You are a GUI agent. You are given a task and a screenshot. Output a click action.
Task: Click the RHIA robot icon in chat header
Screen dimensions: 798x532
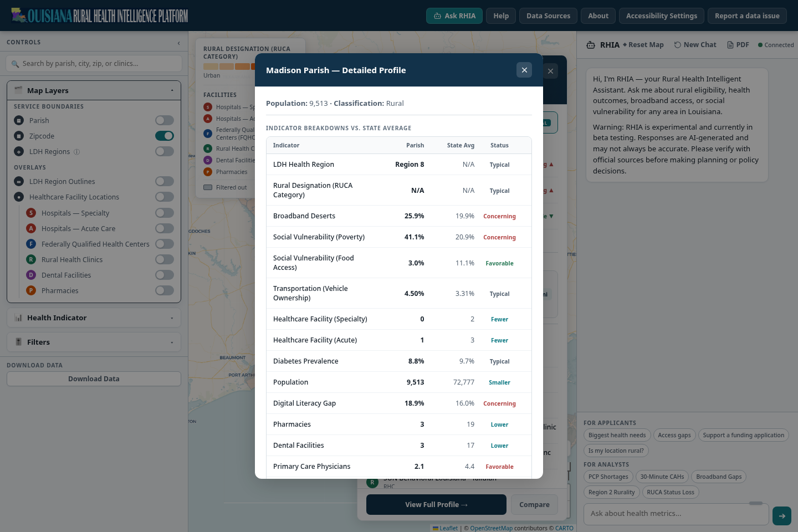[x=591, y=45]
